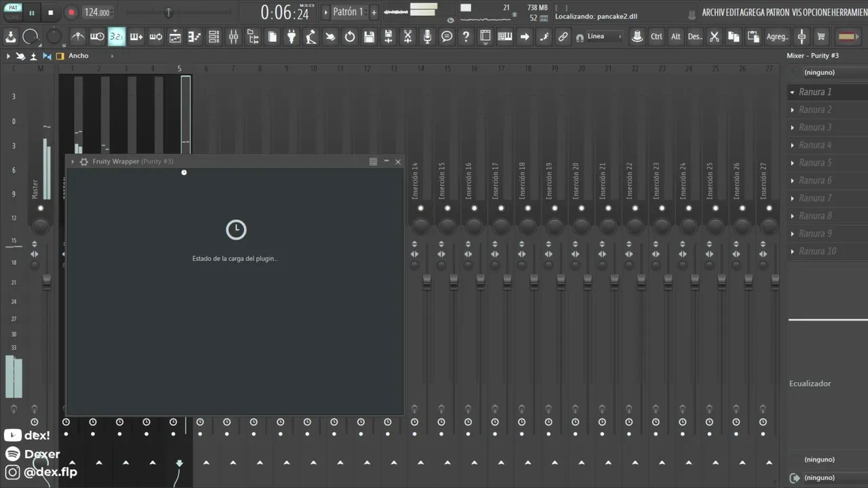Open the Piano roll view
Viewport: 868px width, 488px height.
pyautogui.click(x=194, y=37)
